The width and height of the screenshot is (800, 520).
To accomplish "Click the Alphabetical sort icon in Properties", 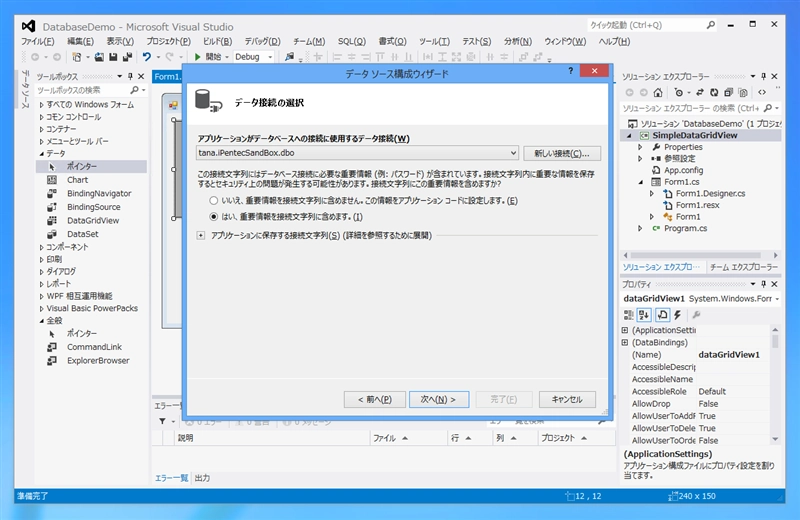I will [x=644, y=315].
